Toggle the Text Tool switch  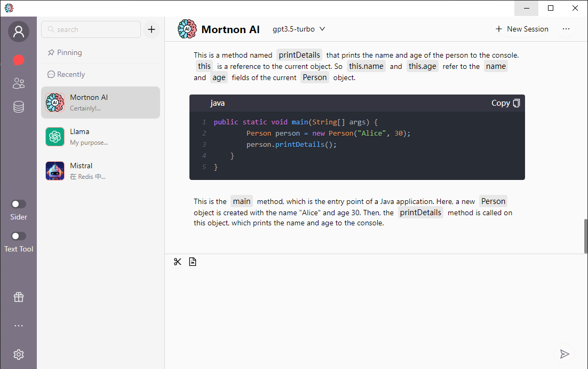[19, 236]
